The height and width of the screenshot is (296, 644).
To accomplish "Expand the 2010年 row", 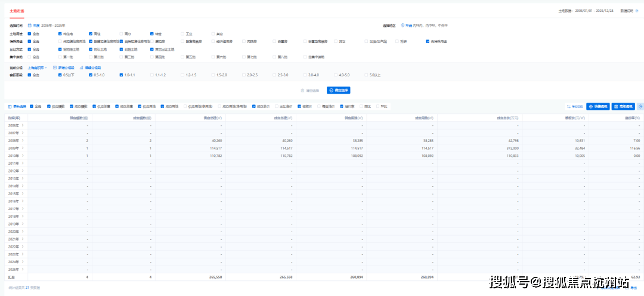I will point(23,155).
